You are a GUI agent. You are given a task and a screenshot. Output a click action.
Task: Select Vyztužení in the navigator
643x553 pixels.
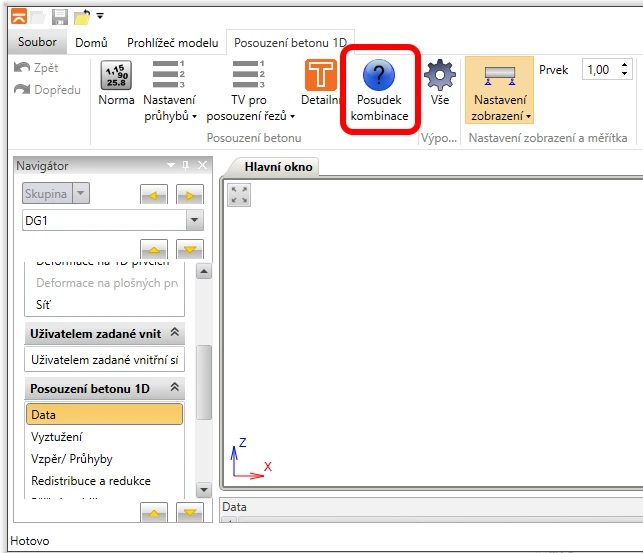coord(57,437)
